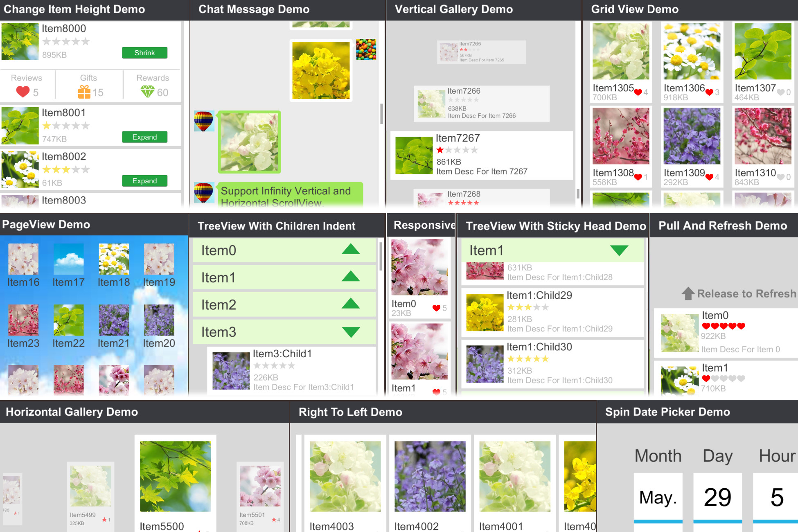Screen dimensions: 798x532
Task: Click the red heart Reviews icon
Action: point(23,92)
